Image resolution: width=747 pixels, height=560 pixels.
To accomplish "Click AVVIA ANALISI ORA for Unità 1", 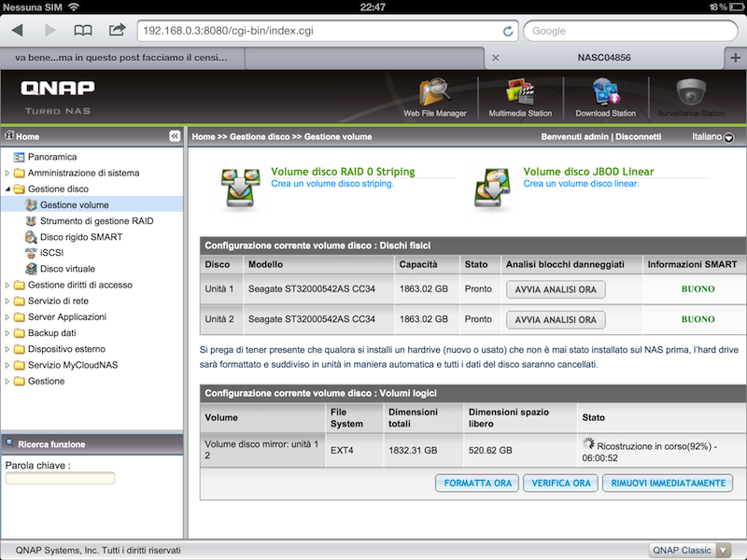I will [x=556, y=289].
